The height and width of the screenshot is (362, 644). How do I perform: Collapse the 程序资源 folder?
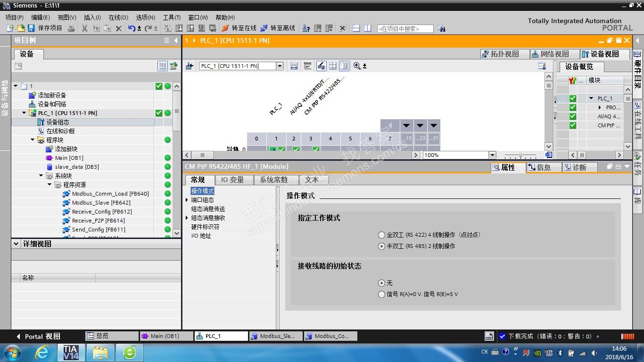click(50, 185)
